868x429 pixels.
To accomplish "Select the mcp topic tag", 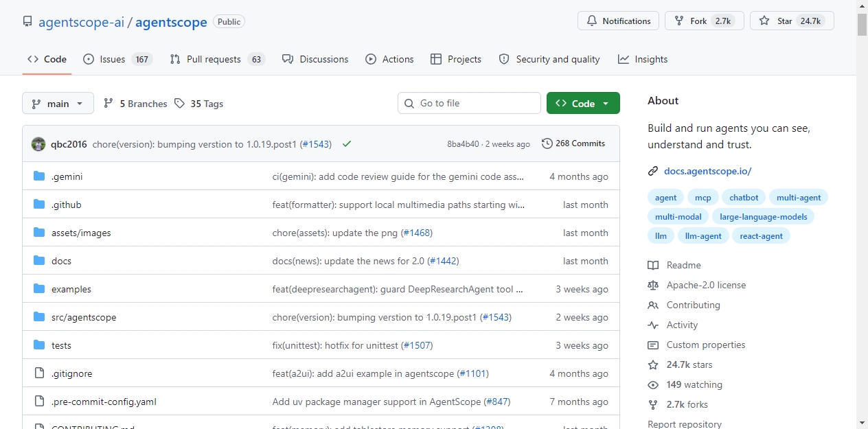I will [703, 198].
